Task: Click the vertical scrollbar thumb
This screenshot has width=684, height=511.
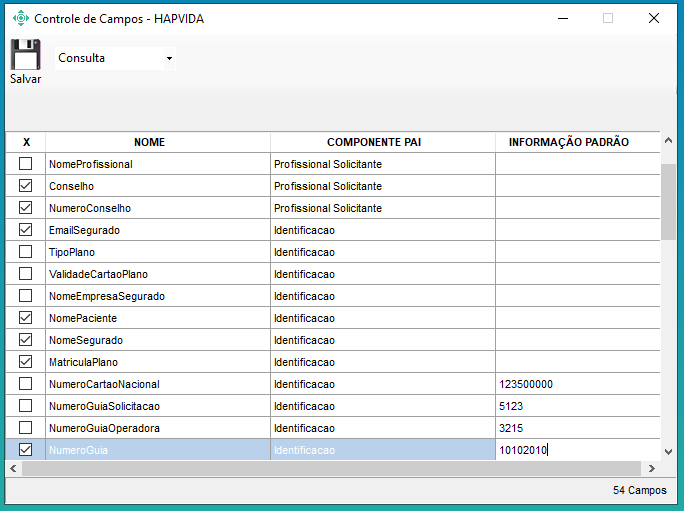Action: pyautogui.click(x=668, y=200)
